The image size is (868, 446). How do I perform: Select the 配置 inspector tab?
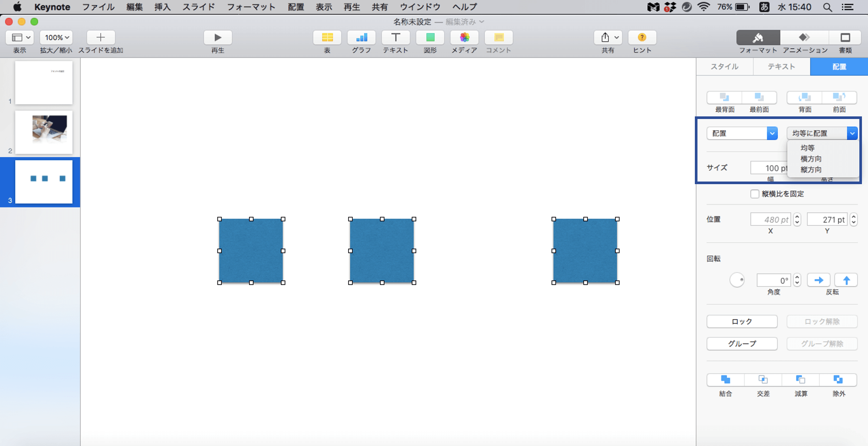[x=839, y=67]
